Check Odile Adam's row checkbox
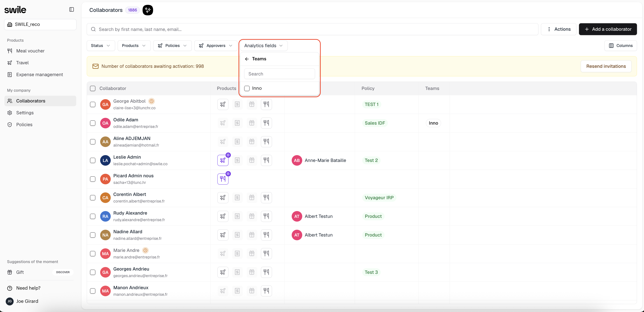Screen dimensions: 644x312 click(93, 123)
